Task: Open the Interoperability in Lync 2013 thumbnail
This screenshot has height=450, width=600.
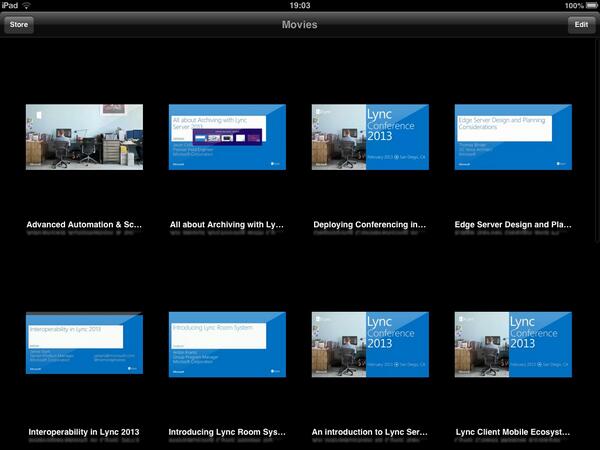Action: click(85, 343)
